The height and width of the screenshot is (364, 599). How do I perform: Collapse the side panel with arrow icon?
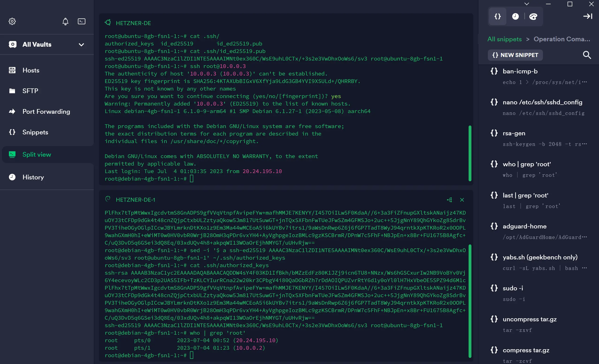[x=587, y=16]
